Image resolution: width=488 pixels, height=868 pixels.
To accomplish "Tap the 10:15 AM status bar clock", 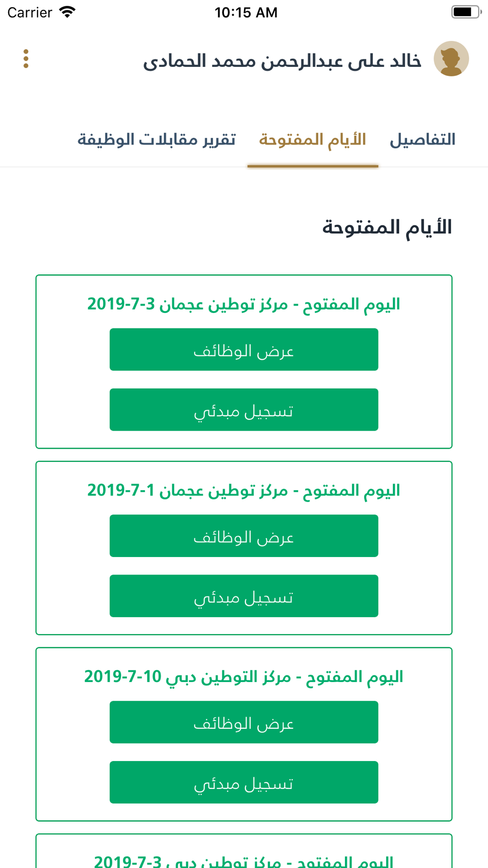I will click(x=246, y=12).
